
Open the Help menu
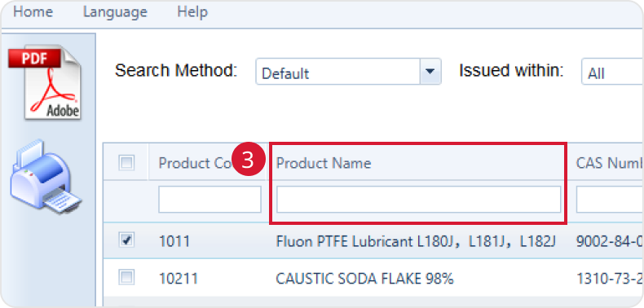(192, 12)
